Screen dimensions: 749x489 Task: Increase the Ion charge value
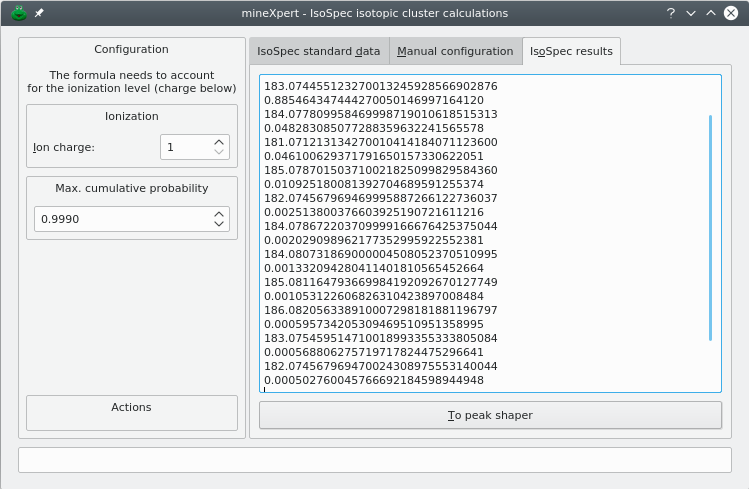click(x=219, y=142)
